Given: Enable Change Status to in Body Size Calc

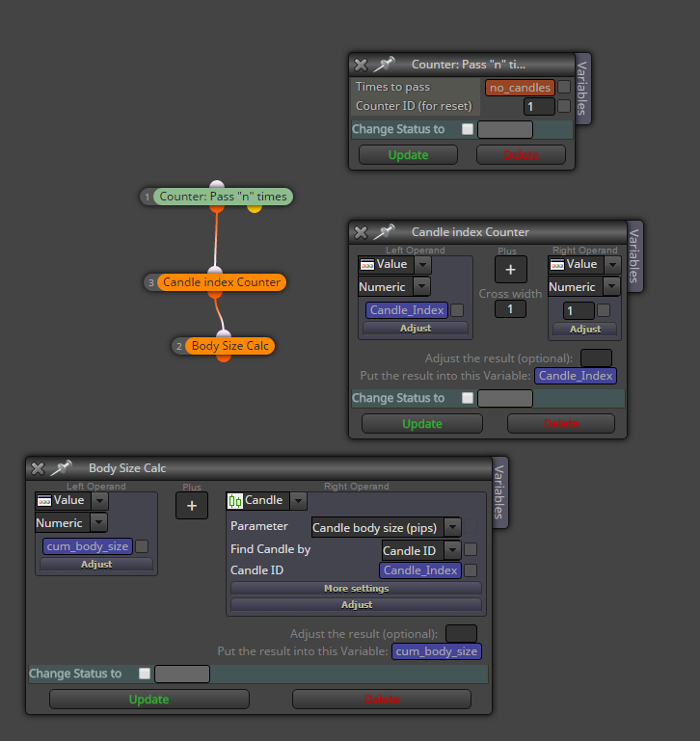Looking at the screenshot, I should click(x=145, y=674).
